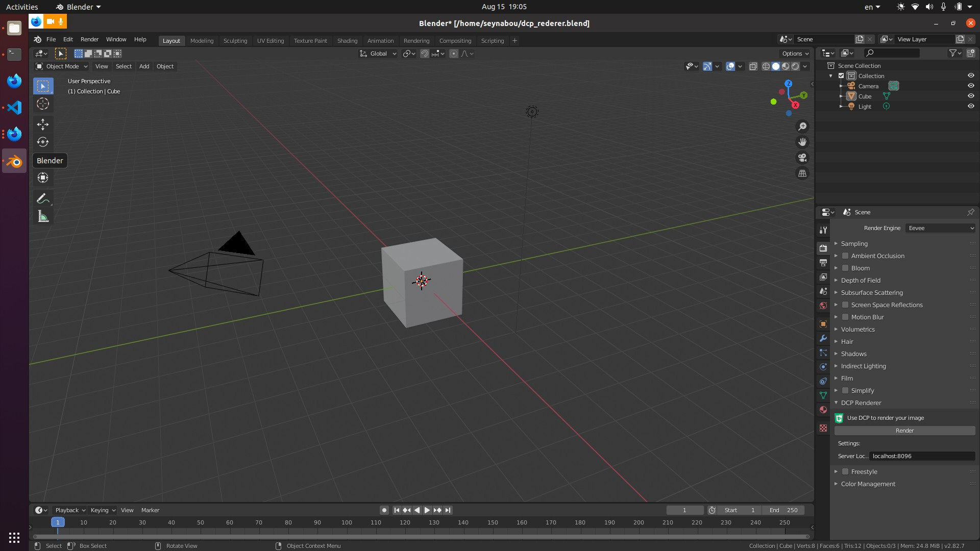Open the Render menu
This screenshot has height=551, width=980.
[x=89, y=39]
